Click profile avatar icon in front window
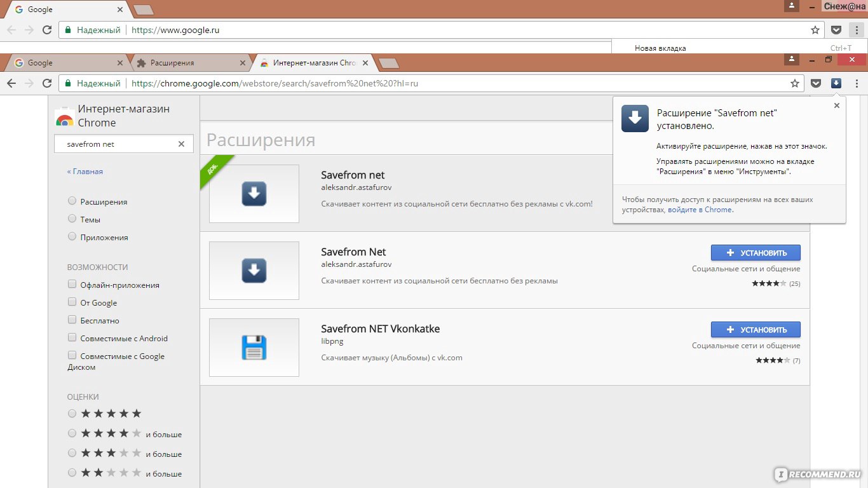868x488 pixels. click(791, 59)
